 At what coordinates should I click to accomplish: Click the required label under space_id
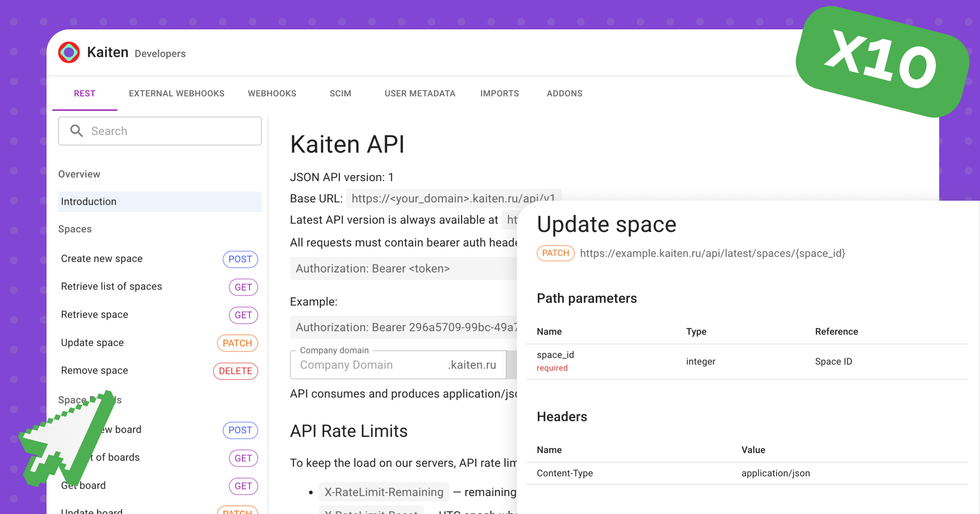click(552, 368)
